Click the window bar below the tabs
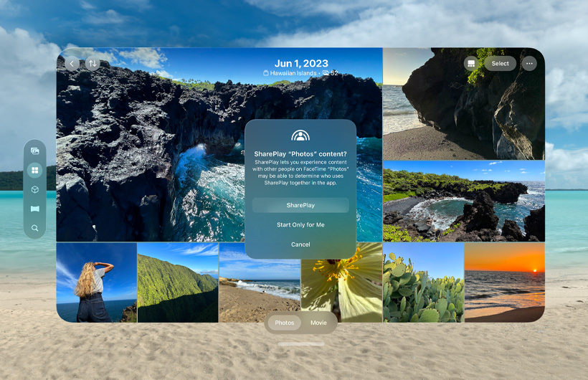The height and width of the screenshot is (380, 588). pos(301,344)
